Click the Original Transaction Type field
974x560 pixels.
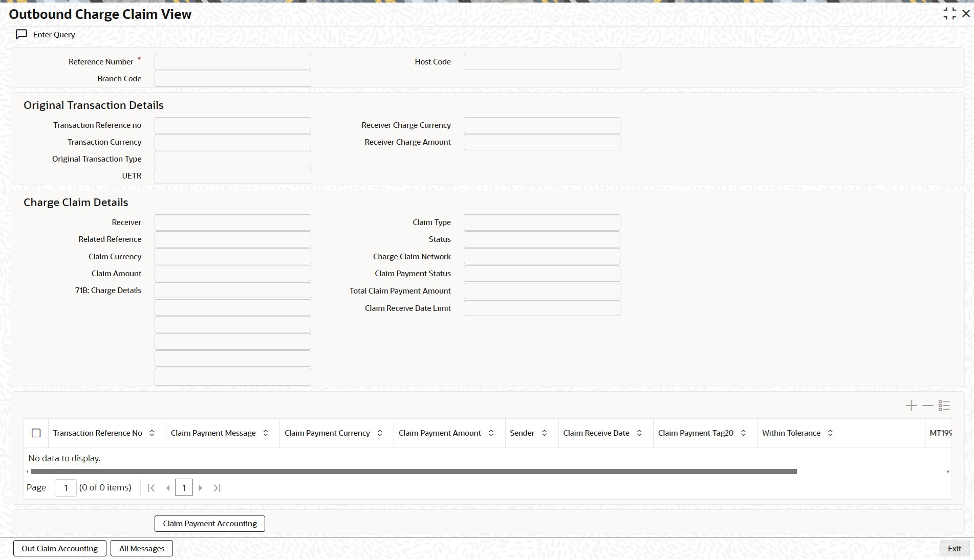click(x=233, y=159)
